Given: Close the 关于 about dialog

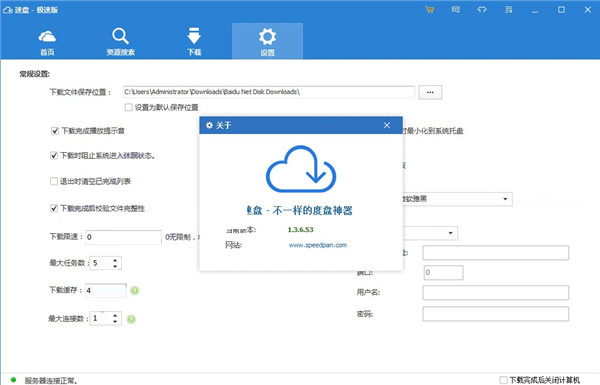Looking at the screenshot, I should click(387, 125).
